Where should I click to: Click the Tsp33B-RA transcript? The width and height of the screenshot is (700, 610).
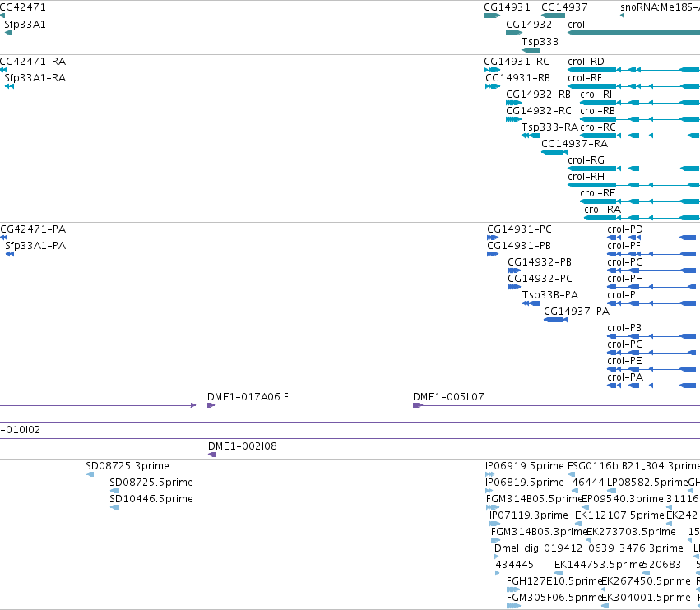[x=531, y=136]
